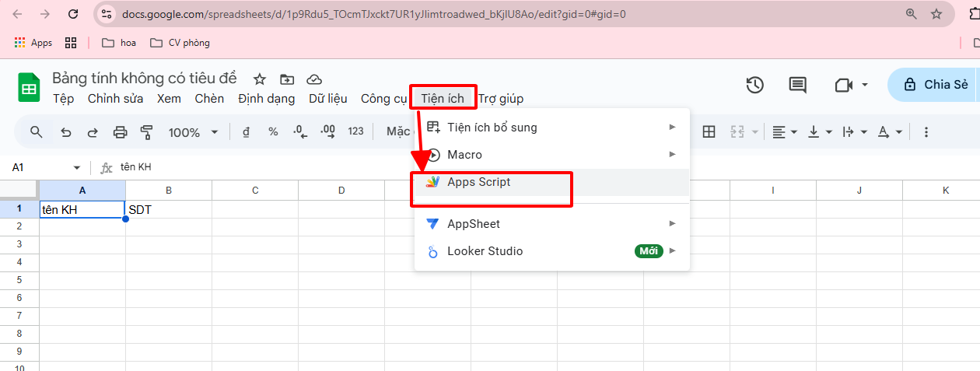Image resolution: width=980 pixels, height=371 pixels.
Task: Expand the Name box A1 dropdown
Action: (x=77, y=168)
